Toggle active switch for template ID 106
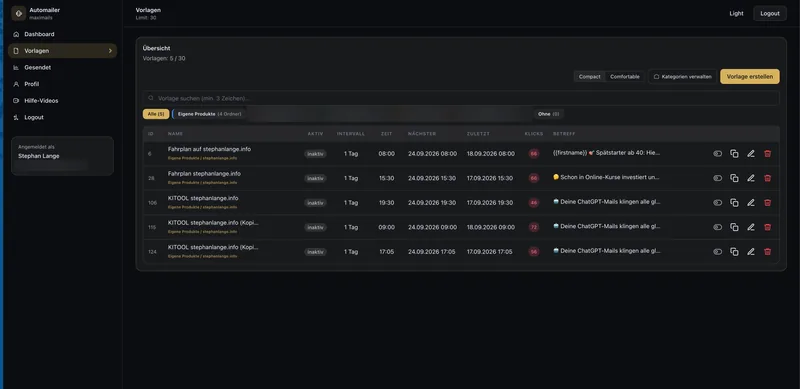800x389 pixels. click(717, 203)
